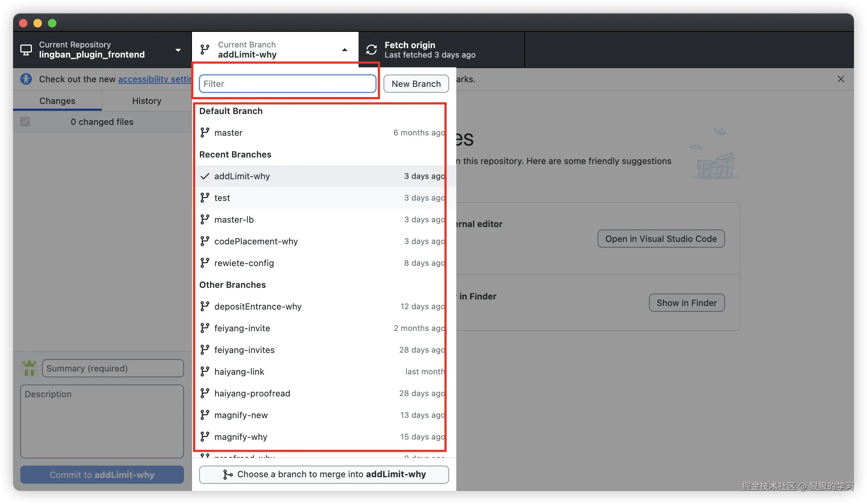Collapse the Current Branch dropdown
Image resolution: width=867 pixels, height=504 pixels.
pos(345,50)
